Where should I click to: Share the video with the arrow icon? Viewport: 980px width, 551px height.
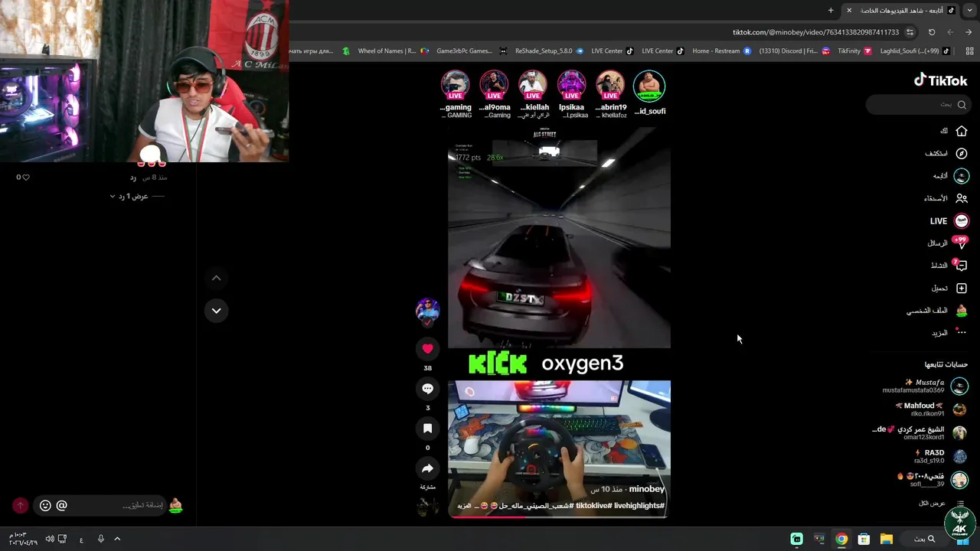(x=427, y=468)
